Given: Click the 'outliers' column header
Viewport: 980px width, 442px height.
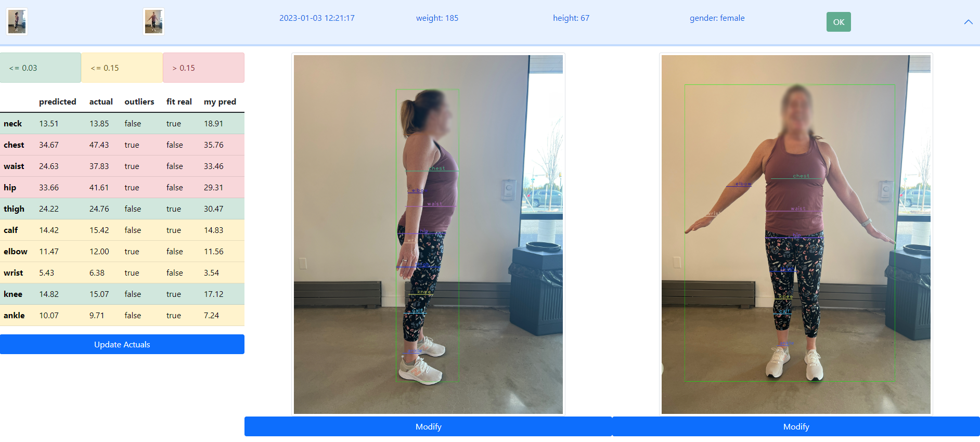Looking at the screenshot, I should click(139, 102).
